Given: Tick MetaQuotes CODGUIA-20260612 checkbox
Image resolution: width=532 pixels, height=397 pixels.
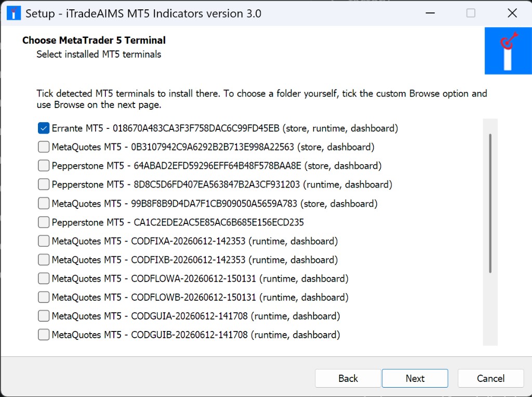Looking at the screenshot, I should (x=44, y=316).
